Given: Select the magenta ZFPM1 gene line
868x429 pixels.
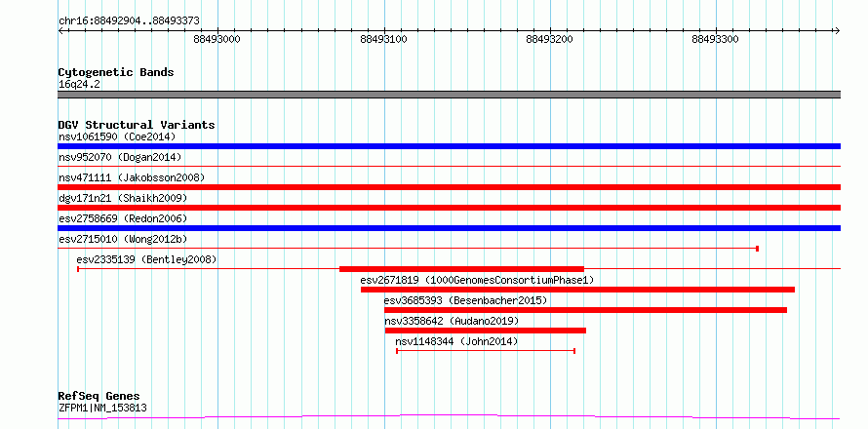Looking at the screenshot, I should [449, 417].
